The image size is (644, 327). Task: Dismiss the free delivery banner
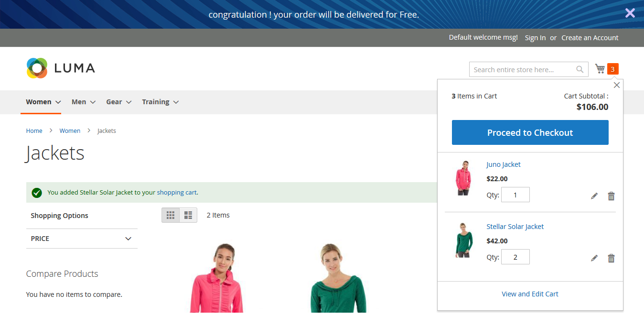coord(630,13)
